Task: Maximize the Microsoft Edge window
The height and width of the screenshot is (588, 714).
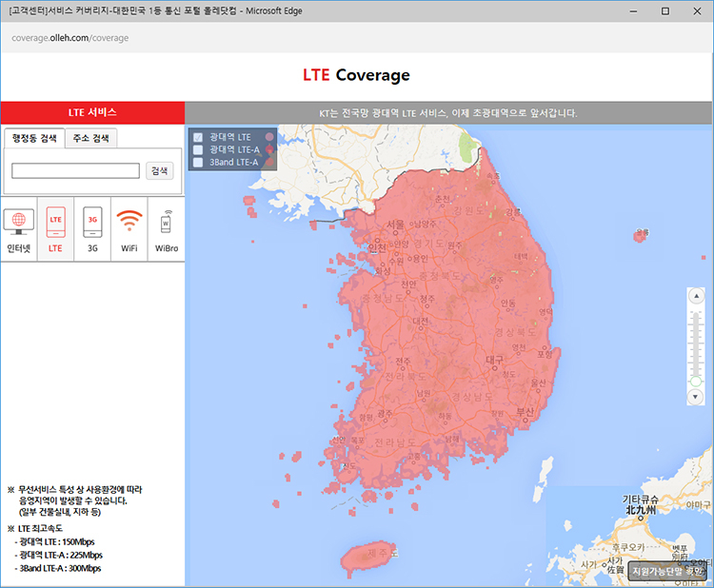Action: coord(664,10)
